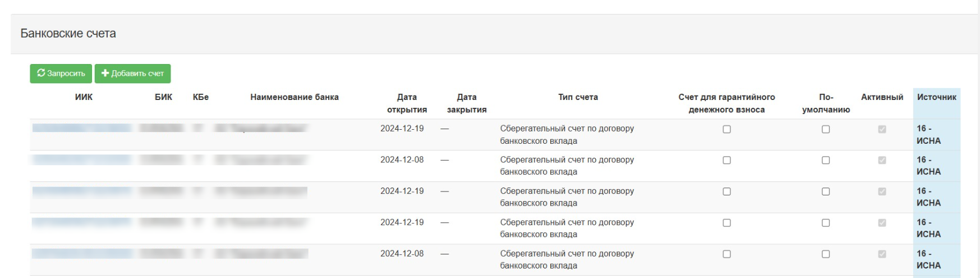Check the guarantee deposit checkbox in the third row
Screen dimensions: 980x278
point(726,192)
